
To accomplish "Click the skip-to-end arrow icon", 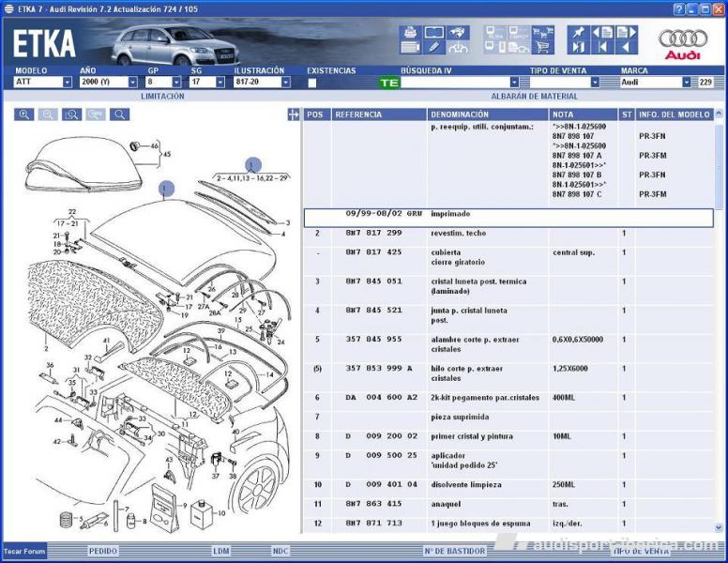I will 579,47.
